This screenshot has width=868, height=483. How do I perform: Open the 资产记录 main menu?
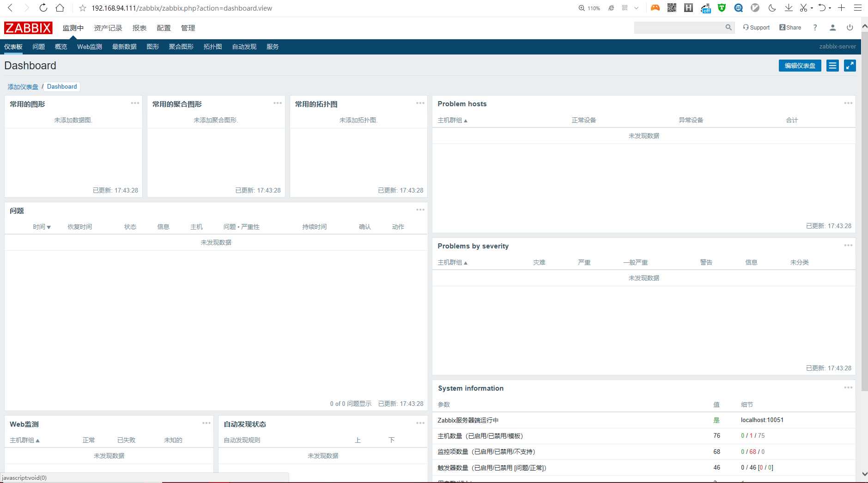(108, 28)
